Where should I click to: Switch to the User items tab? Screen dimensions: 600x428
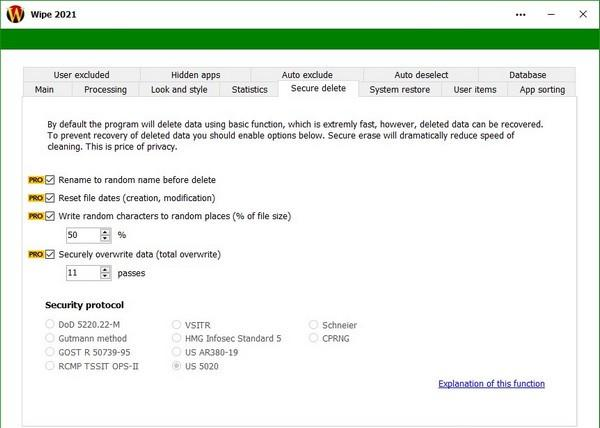point(475,90)
